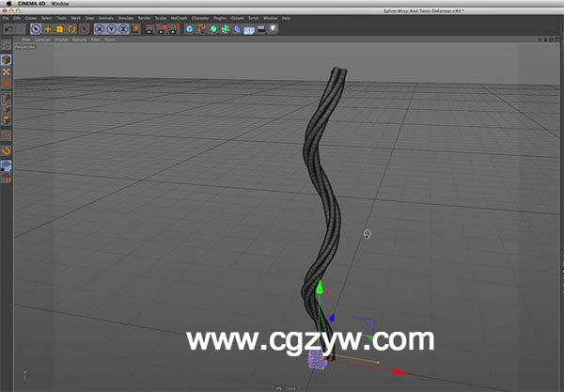
Task: Open the Apple menu
Action: (x=9, y=4)
